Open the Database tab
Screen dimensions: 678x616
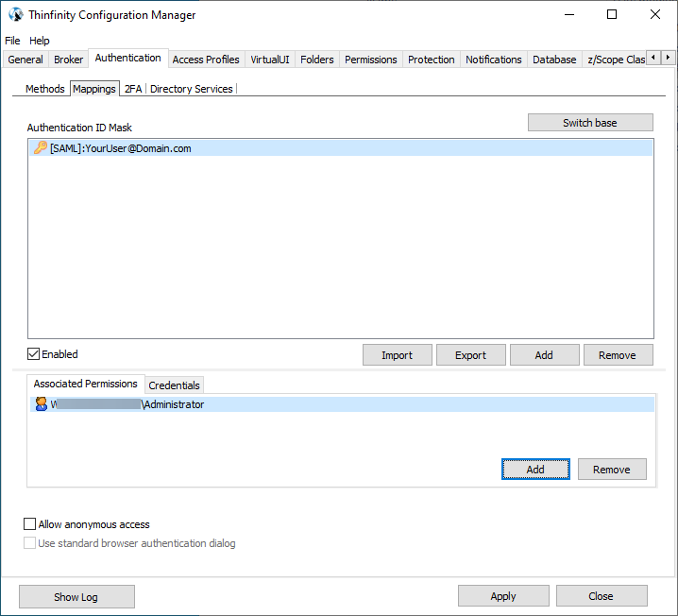pyautogui.click(x=554, y=60)
